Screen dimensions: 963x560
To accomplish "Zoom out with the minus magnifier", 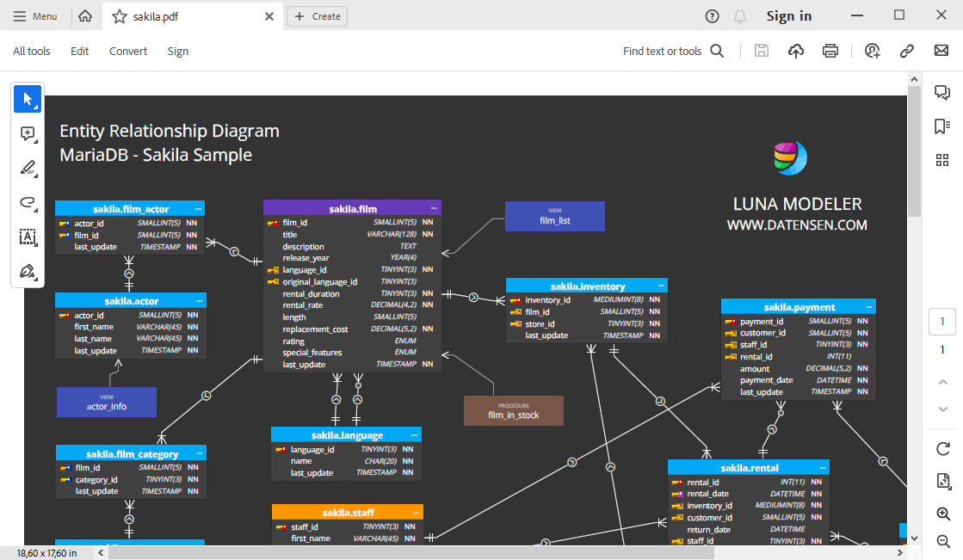I will (x=943, y=540).
